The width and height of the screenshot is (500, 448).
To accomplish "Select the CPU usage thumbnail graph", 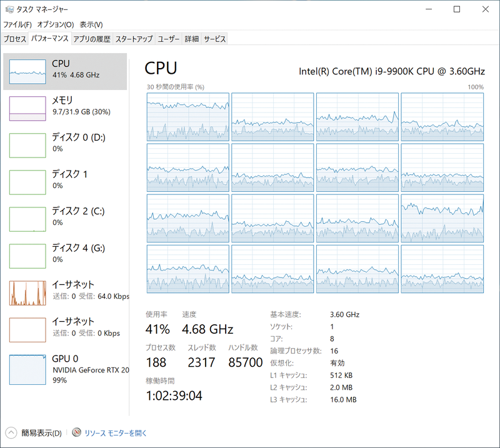I will [27, 72].
